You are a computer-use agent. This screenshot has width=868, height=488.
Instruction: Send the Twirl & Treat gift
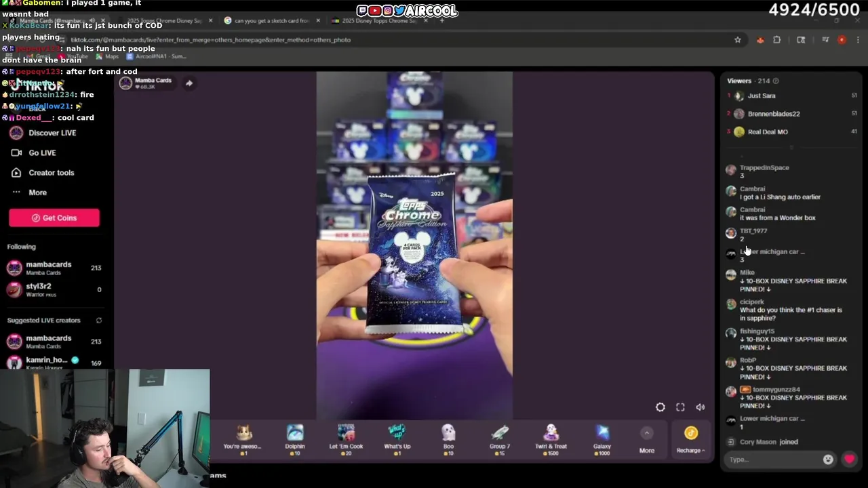point(551,439)
